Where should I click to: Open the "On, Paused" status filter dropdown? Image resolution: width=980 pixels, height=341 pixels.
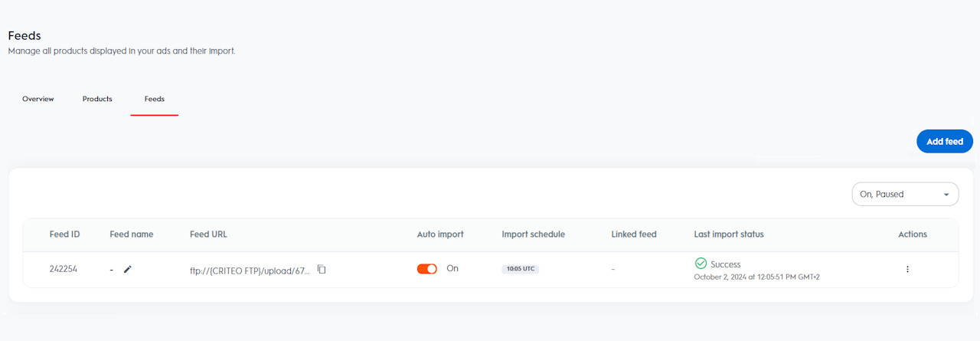pyautogui.click(x=905, y=195)
